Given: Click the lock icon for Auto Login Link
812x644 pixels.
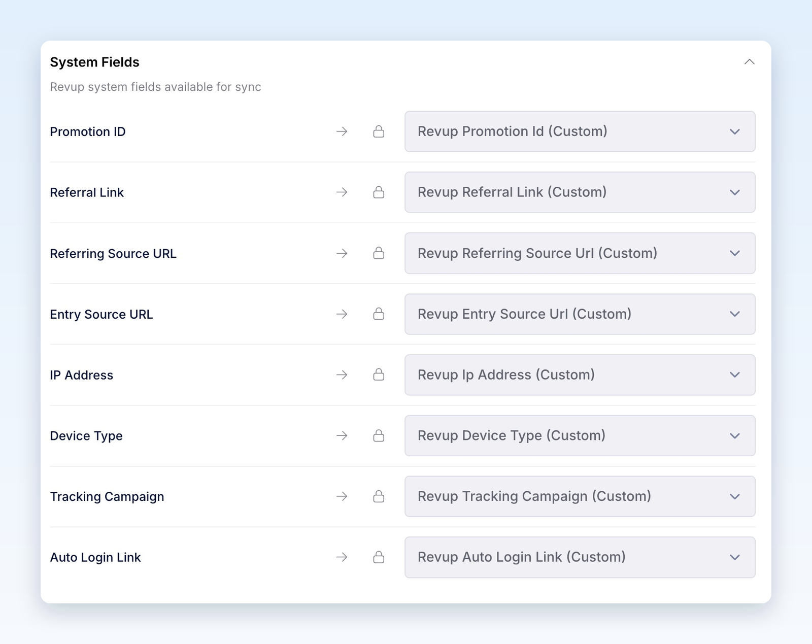Looking at the screenshot, I should [x=379, y=557].
